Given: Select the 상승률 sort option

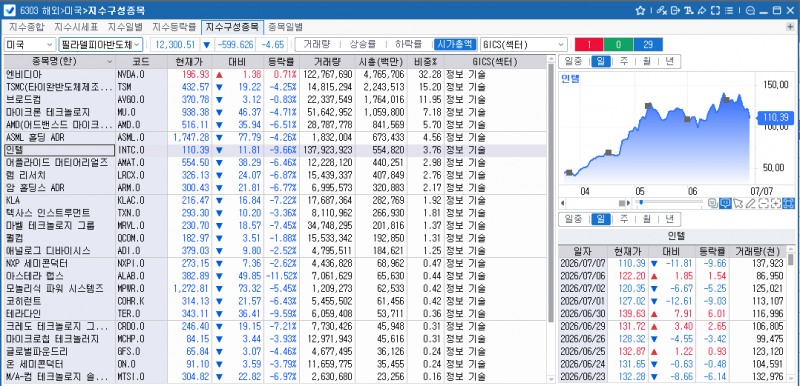Looking at the screenshot, I should (362, 44).
